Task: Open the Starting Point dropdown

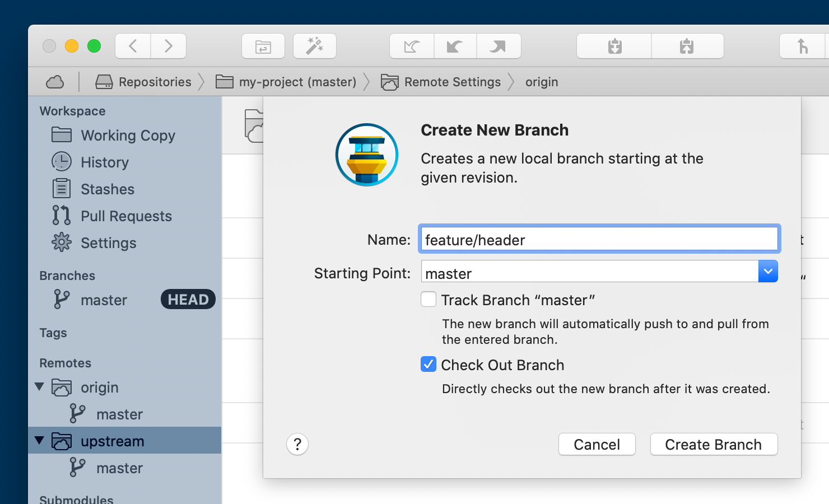Action: point(768,272)
